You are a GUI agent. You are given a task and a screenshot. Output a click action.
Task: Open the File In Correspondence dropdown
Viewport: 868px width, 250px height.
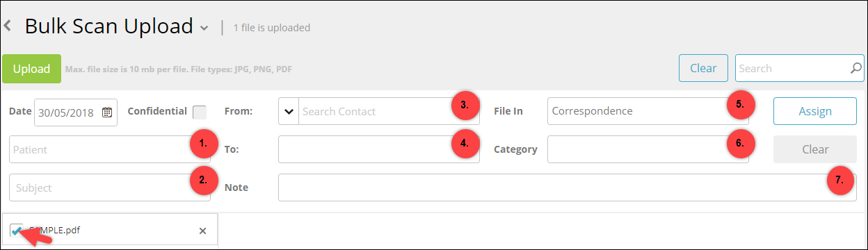click(648, 111)
